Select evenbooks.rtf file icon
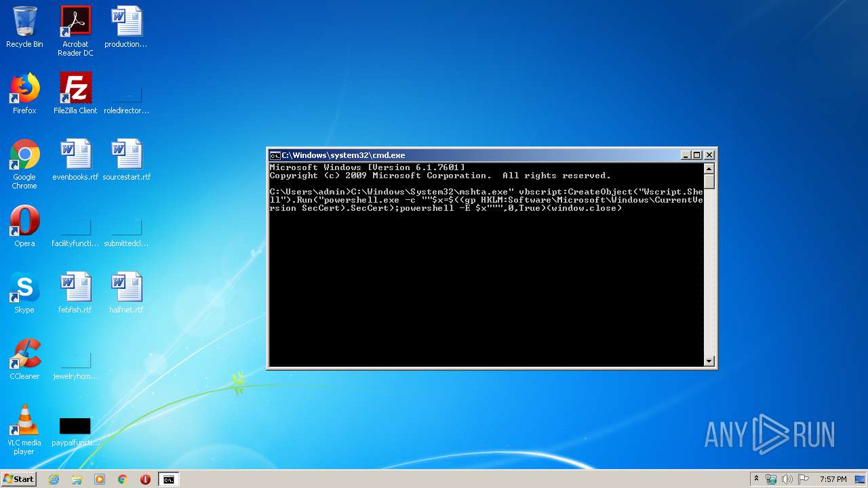 [75, 160]
